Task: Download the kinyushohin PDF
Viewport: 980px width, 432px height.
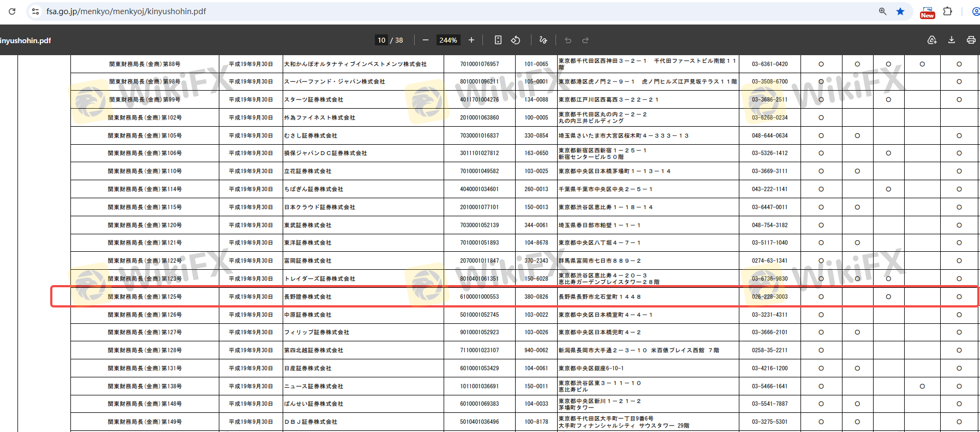Action: [x=952, y=40]
